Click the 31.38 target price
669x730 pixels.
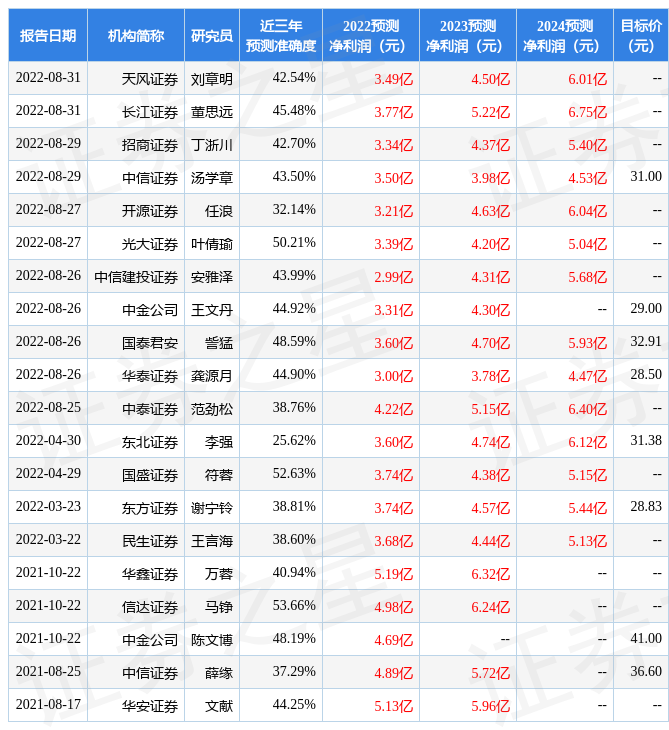[x=646, y=440]
